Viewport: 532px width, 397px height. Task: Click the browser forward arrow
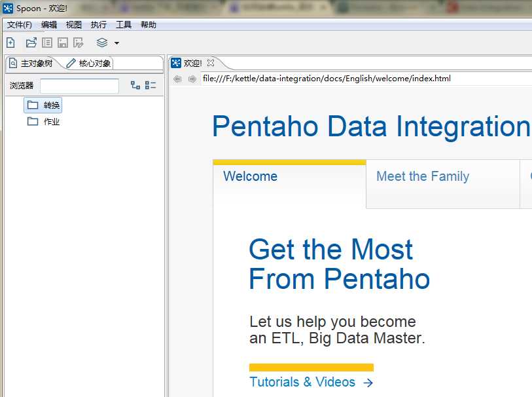192,79
